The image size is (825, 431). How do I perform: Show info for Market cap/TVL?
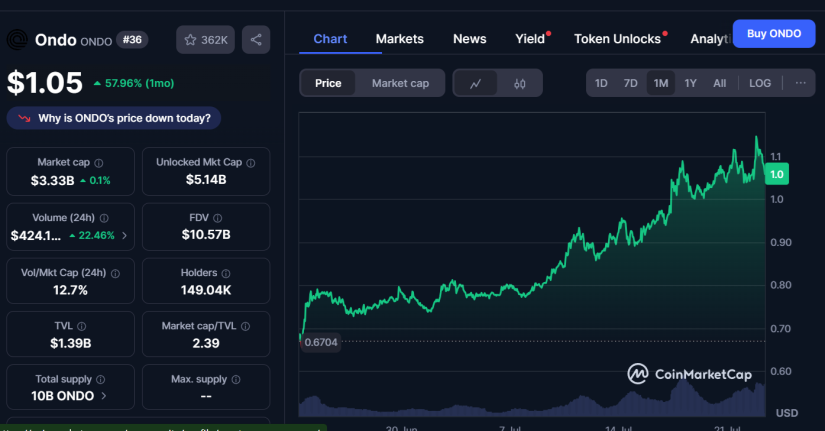click(x=245, y=326)
